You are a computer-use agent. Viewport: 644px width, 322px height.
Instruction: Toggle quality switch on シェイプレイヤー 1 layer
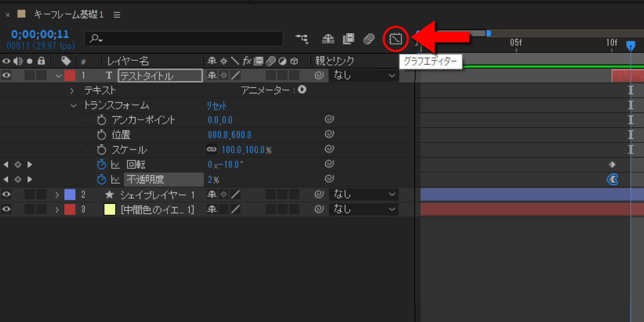pos(236,194)
